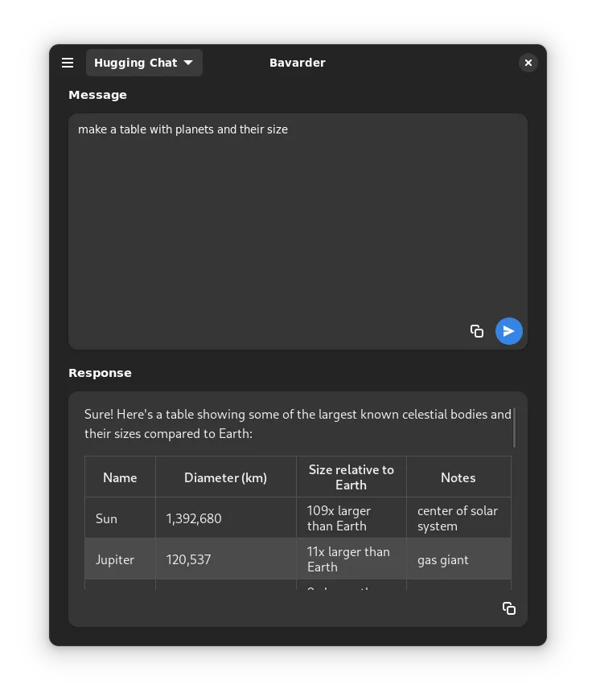The height and width of the screenshot is (700, 596).
Task: Select the Sun cell in table
Action: pyautogui.click(x=107, y=518)
